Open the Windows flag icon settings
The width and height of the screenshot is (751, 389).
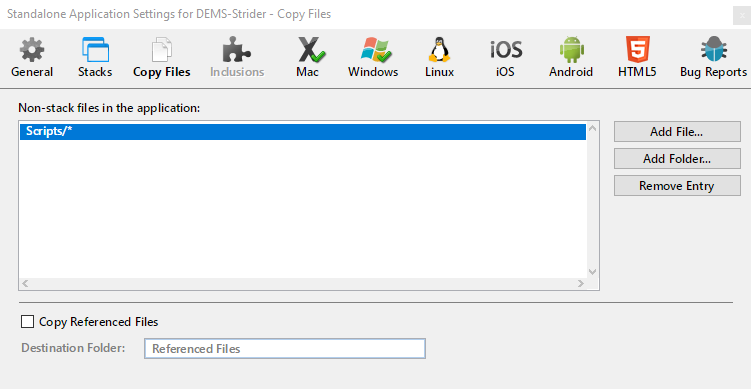coord(375,50)
